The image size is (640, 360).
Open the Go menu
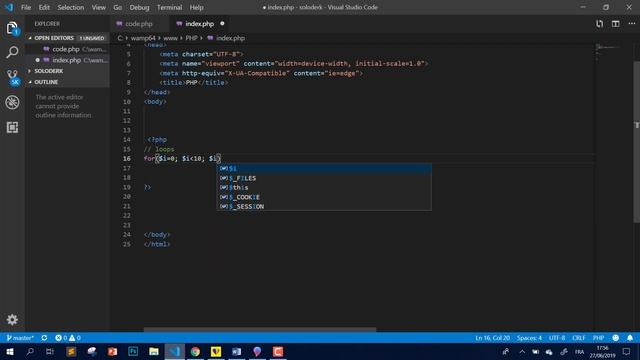pos(118,7)
